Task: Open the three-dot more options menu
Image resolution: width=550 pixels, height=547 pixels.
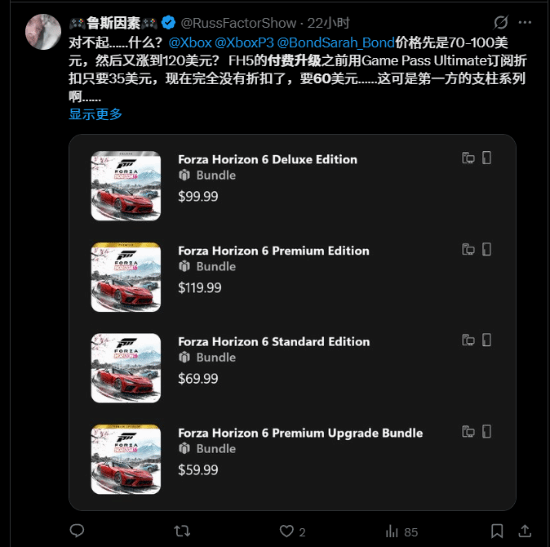Action: [525, 22]
